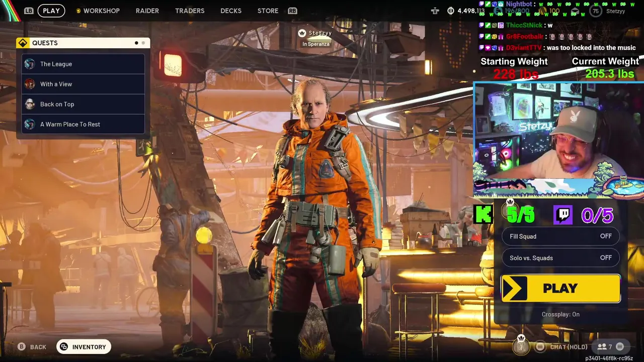This screenshot has height=362, width=644.
Task: Switch to the STORE tab
Action: point(268,11)
